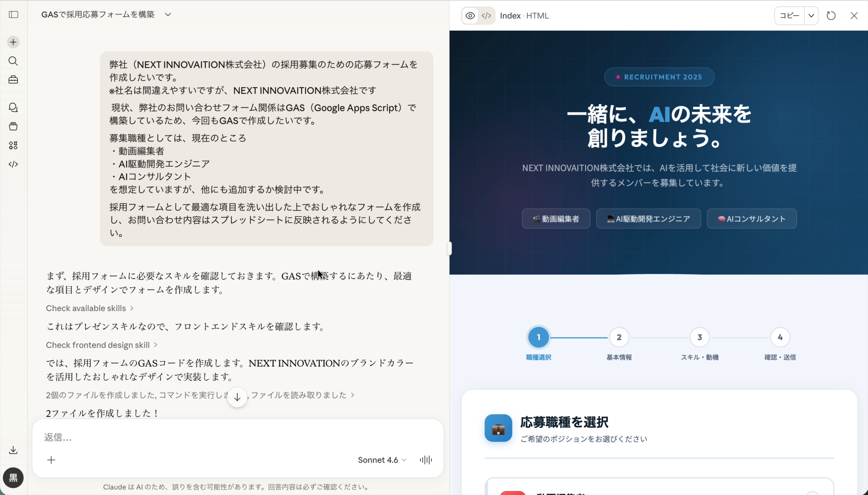Open the Sonnet 4.6 model selector
The image size is (868, 495).
[x=381, y=460]
